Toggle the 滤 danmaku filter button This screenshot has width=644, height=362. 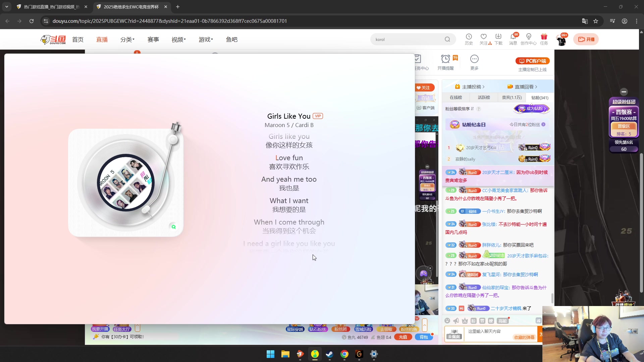[x=538, y=321]
